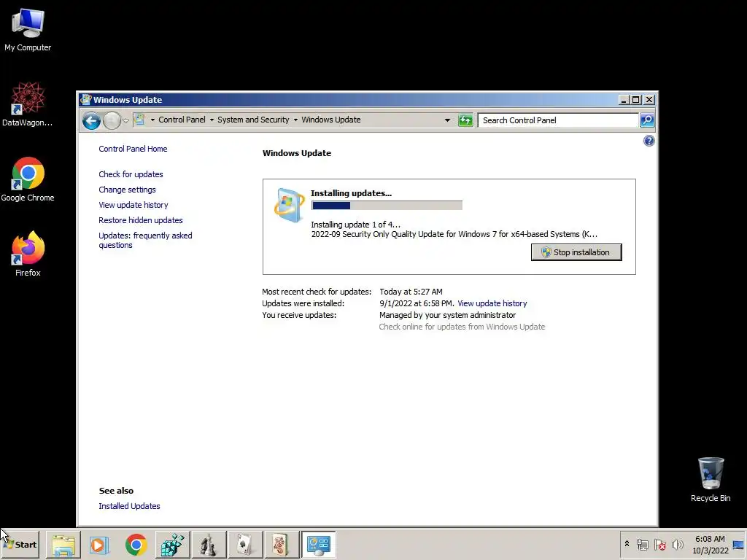Click 'Managed by your system administrator' text
Viewport: 747px width, 560px height.
point(447,315)
